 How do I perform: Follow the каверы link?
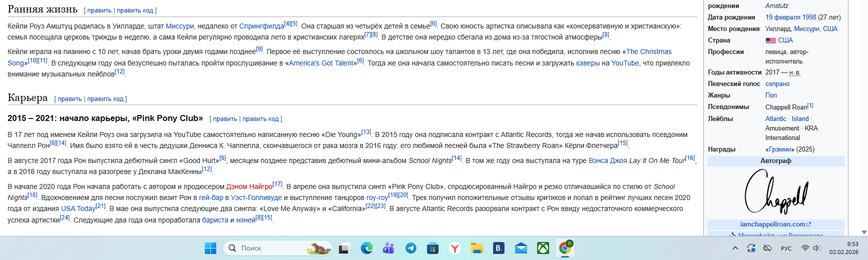588,63
